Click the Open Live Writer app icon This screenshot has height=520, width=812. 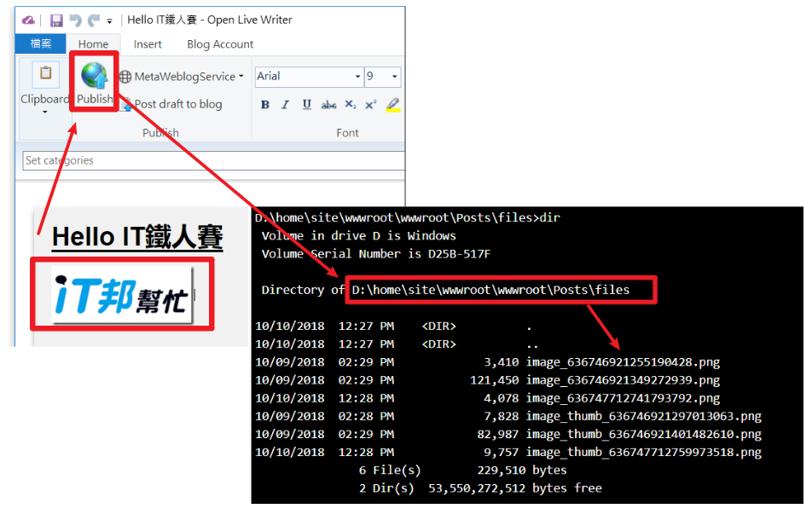[x=28, y=20]
